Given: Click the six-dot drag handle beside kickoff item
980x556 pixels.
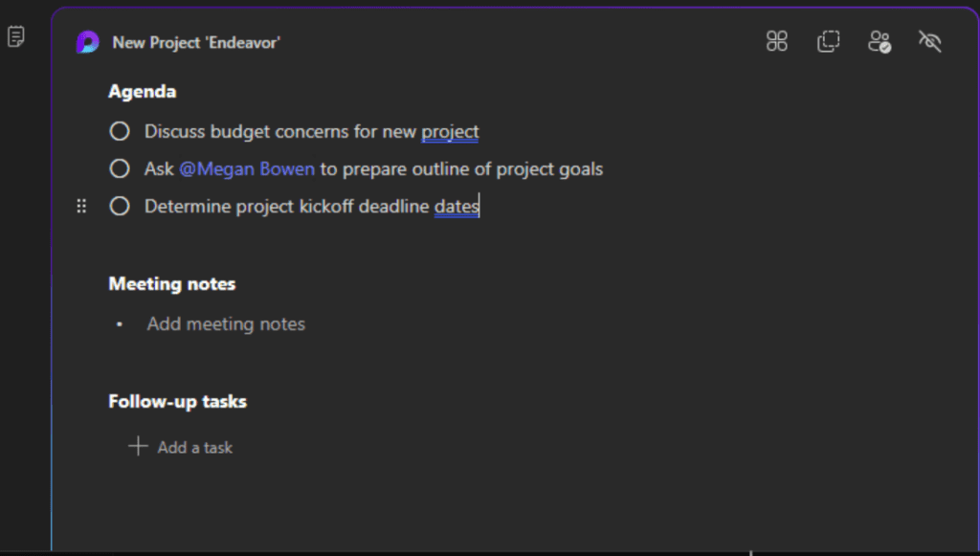Looking at the screenshot, I should [x=81, y=206].
